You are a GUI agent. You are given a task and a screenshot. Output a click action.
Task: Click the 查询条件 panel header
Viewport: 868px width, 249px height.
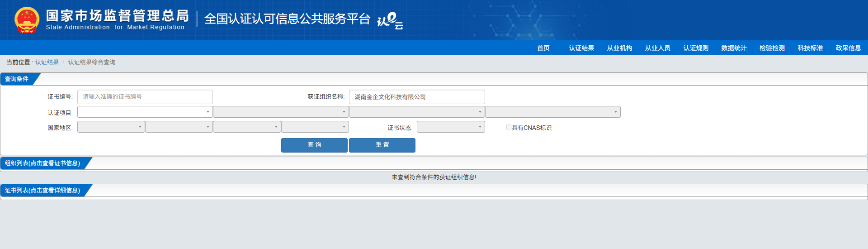(x=17, y=79)
